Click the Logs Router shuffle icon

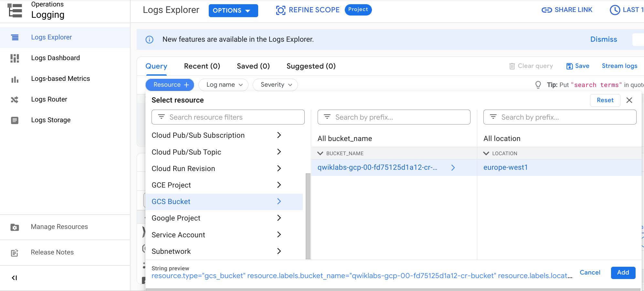click(15, 100)
